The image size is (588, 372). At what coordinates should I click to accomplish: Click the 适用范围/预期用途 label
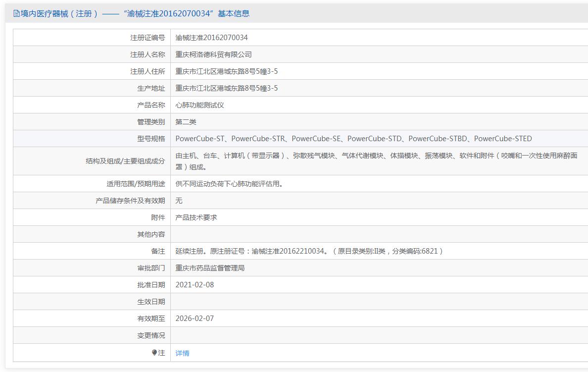(x=136, y=184)
